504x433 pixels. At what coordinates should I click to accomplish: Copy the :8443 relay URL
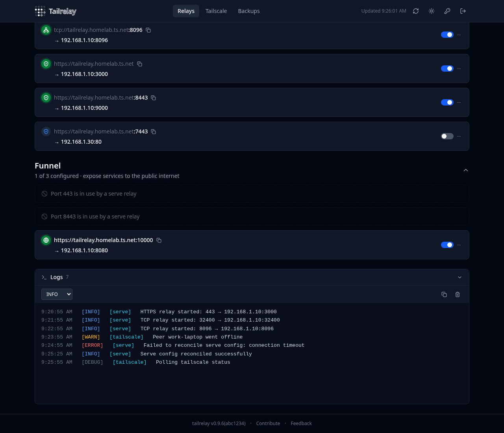tap(154, 98)
